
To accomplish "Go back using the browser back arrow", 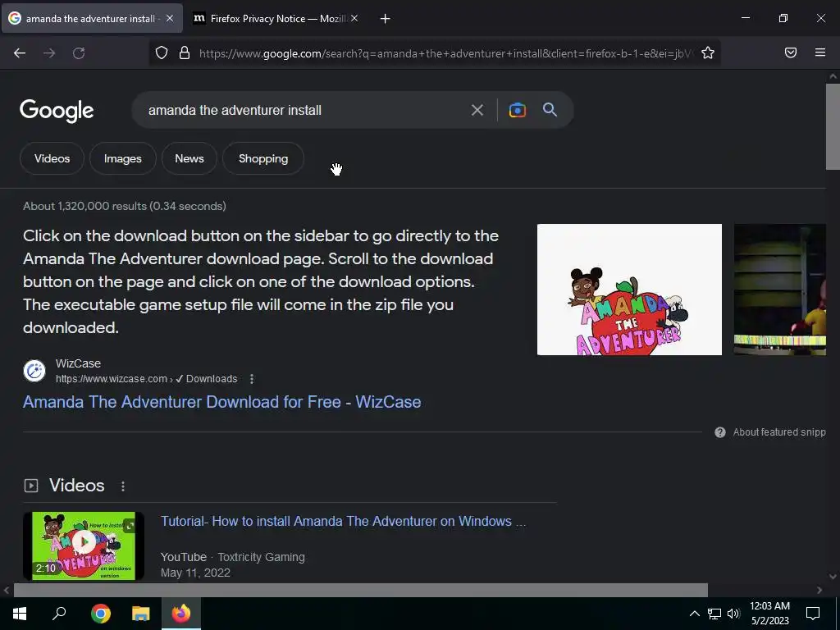I will click(20, 53).
